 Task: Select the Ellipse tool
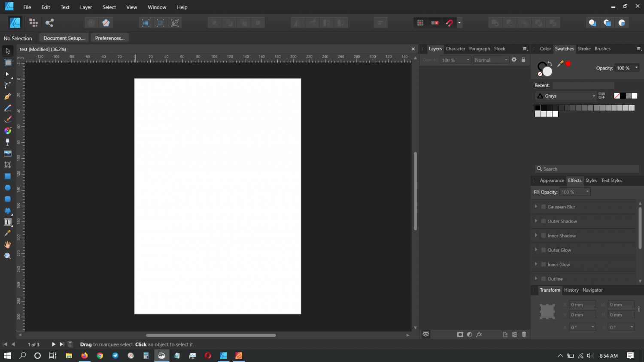(7, 188)
